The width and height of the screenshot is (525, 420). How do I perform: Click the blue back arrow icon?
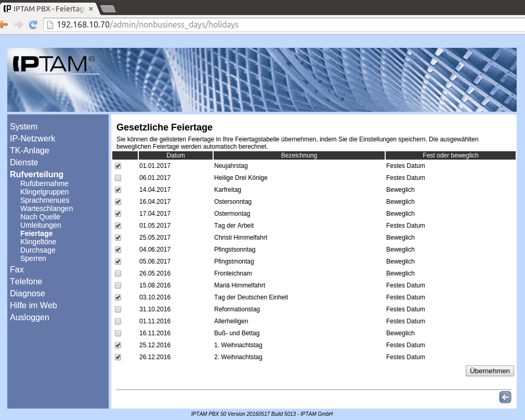[x=505, y=397]
